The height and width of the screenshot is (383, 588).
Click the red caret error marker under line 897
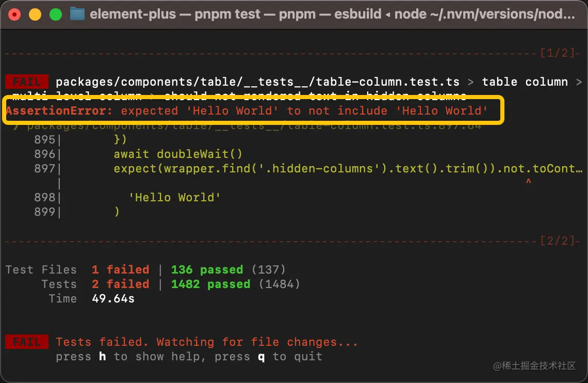[x=528, y=182]
